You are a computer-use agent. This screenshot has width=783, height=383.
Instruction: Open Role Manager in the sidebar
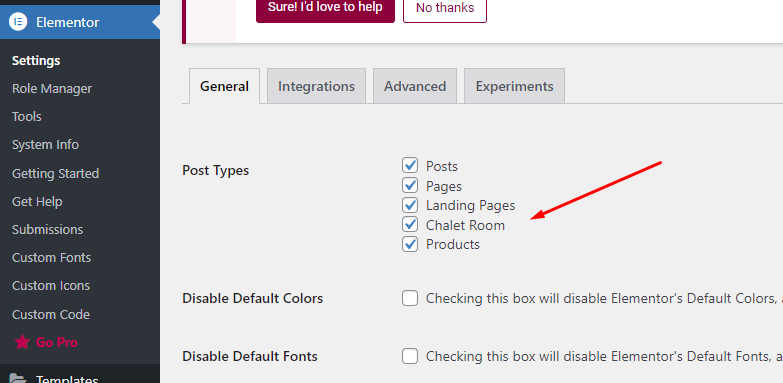[x=52, y=88]
